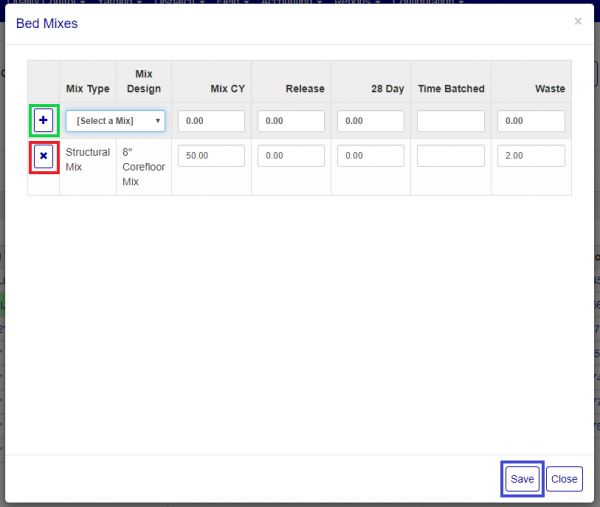Select the 8" Corefloor Mix cell text

coord(143,167)
